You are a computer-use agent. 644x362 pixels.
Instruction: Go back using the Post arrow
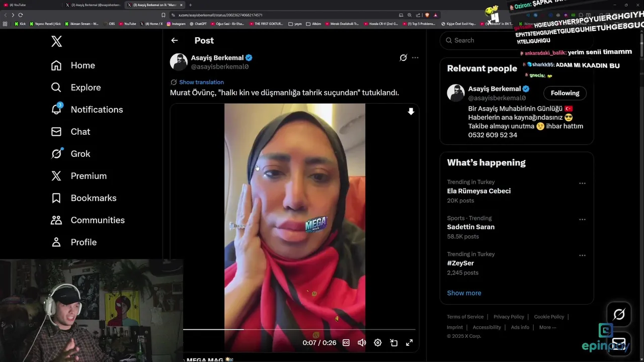click(174, 40)
